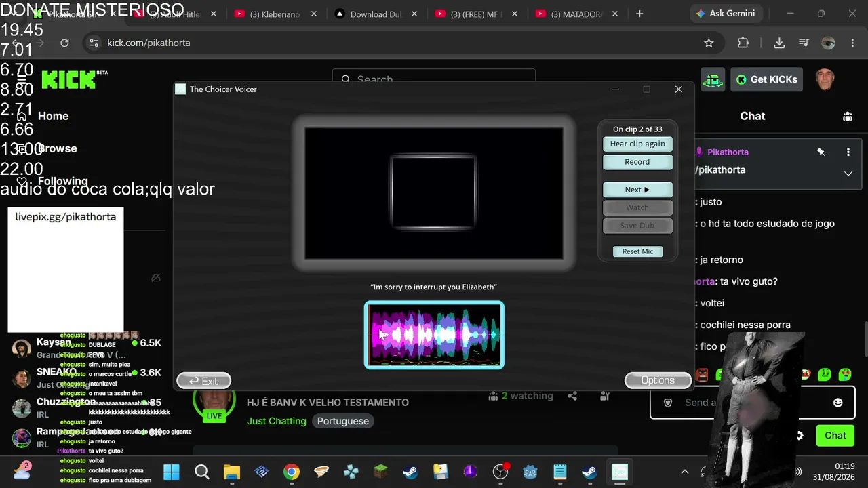This screenshot has height=488, width=868.
Task: Close the (3) (FREE) MF tab
Action: coord(514,14)
